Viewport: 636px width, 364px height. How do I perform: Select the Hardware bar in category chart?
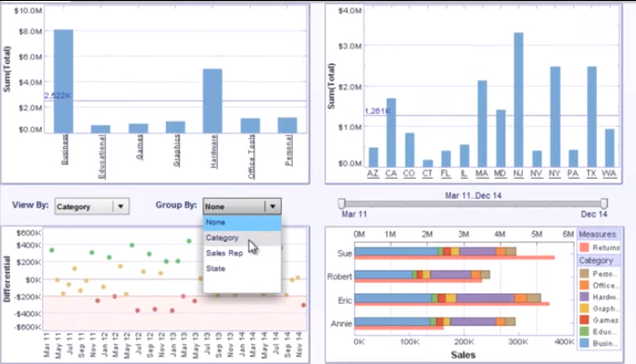pos(212,101)
